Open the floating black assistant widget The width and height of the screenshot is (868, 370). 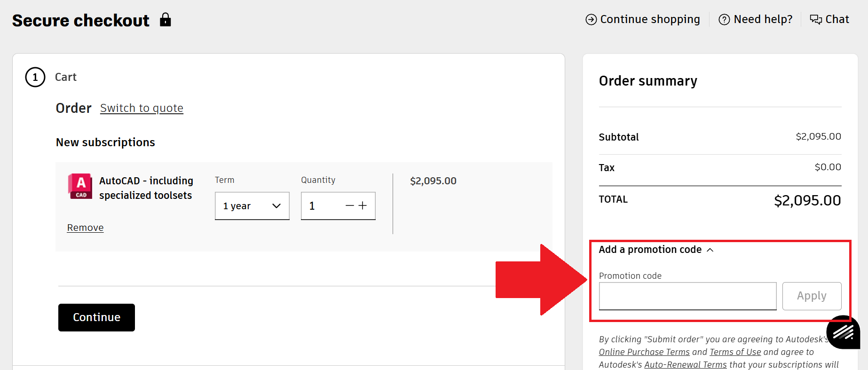tap(843, 332)
